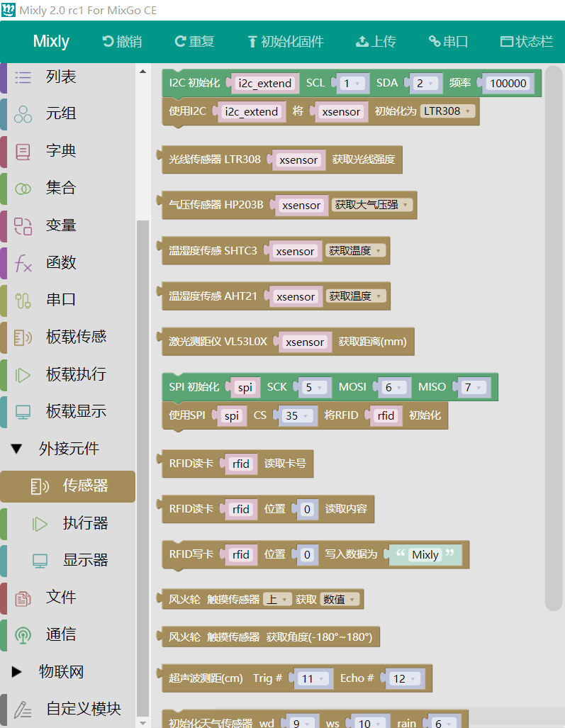Click the 板载执行 play icon
The width and height of the screenshot is (565, 728).
pos(23,375)
